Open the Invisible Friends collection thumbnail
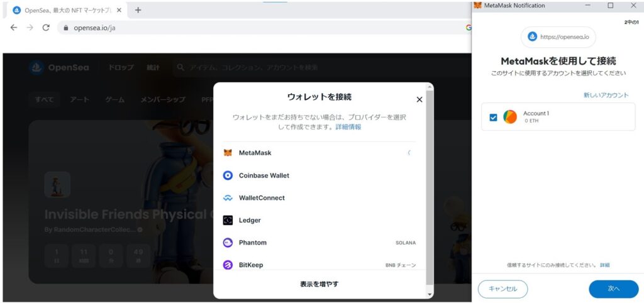Image resolution: width=644 pixels, height=303 pixels. pos(57,184)
